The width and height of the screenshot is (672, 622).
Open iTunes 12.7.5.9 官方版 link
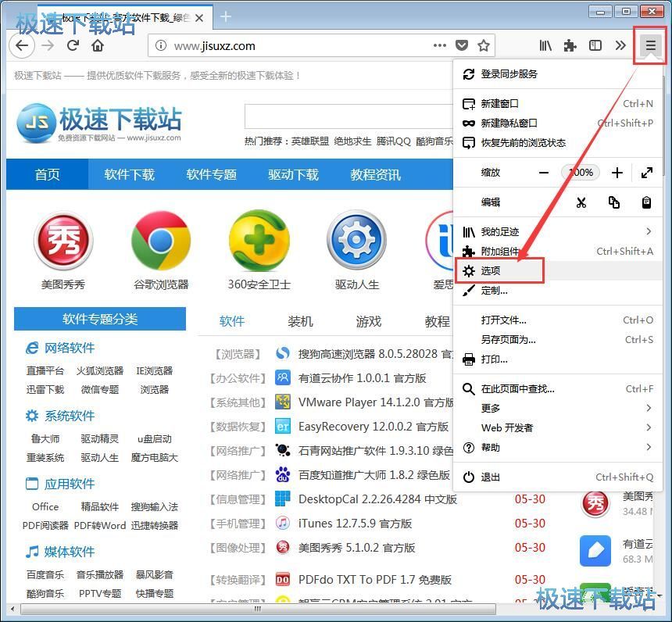[x=355, y=524]
